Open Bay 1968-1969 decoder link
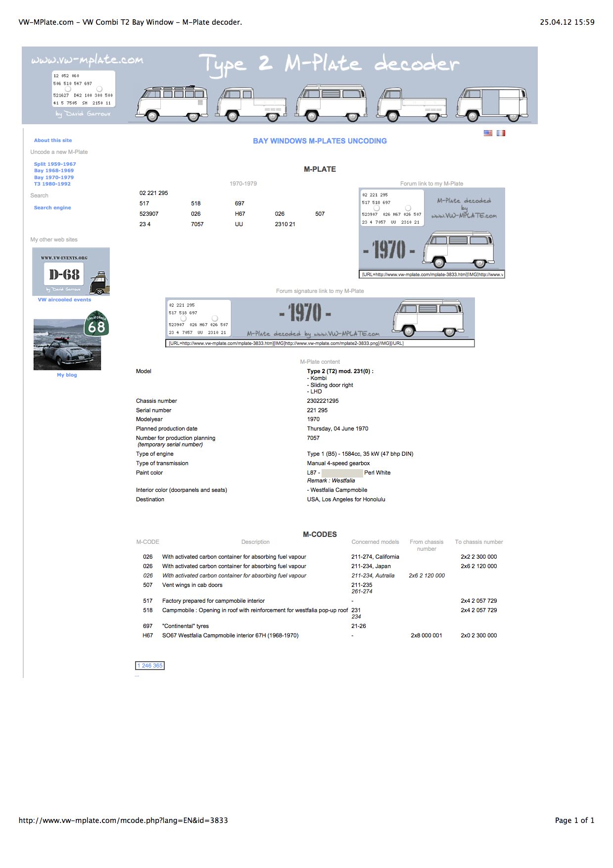 point(54,171)
